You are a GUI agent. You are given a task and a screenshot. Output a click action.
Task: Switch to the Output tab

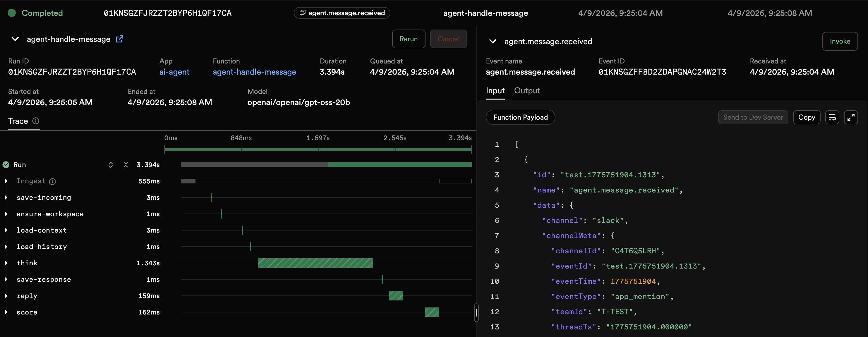click(527, 91)
